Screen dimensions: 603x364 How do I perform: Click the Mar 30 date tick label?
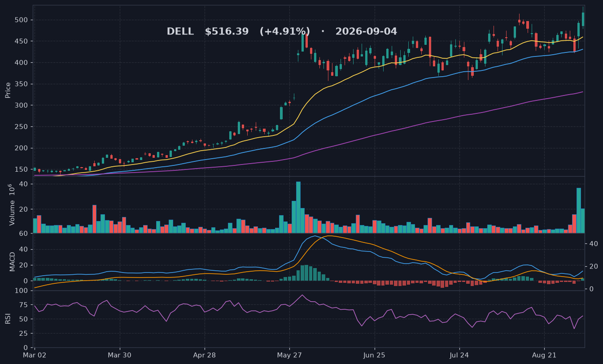pyautogui.click(x=120, y=355)
